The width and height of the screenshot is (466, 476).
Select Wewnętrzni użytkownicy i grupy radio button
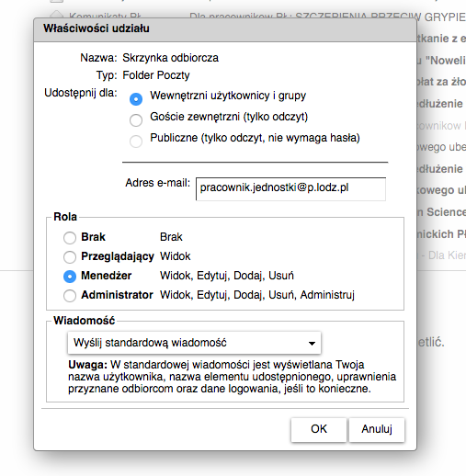(136, 99)
